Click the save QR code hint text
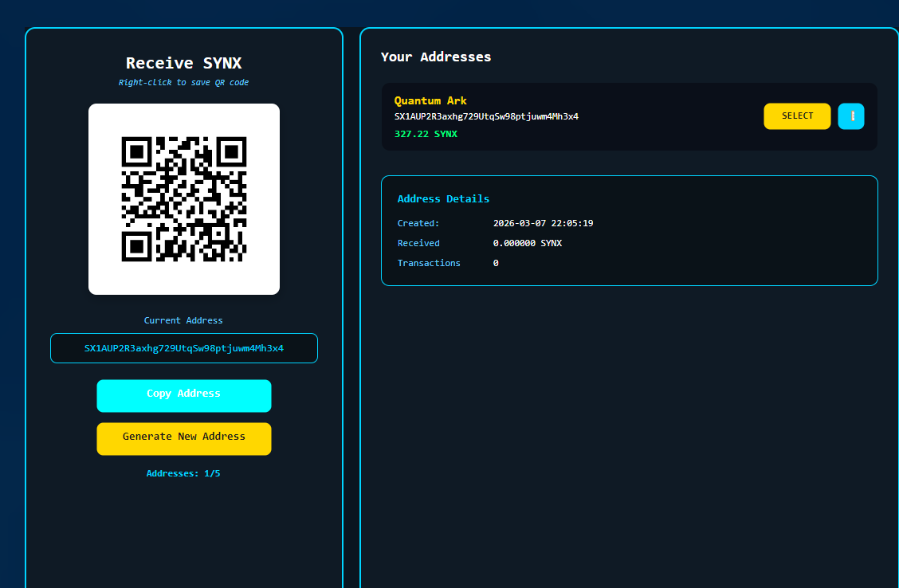Viewport: 899px width, 588px height. 183,82
